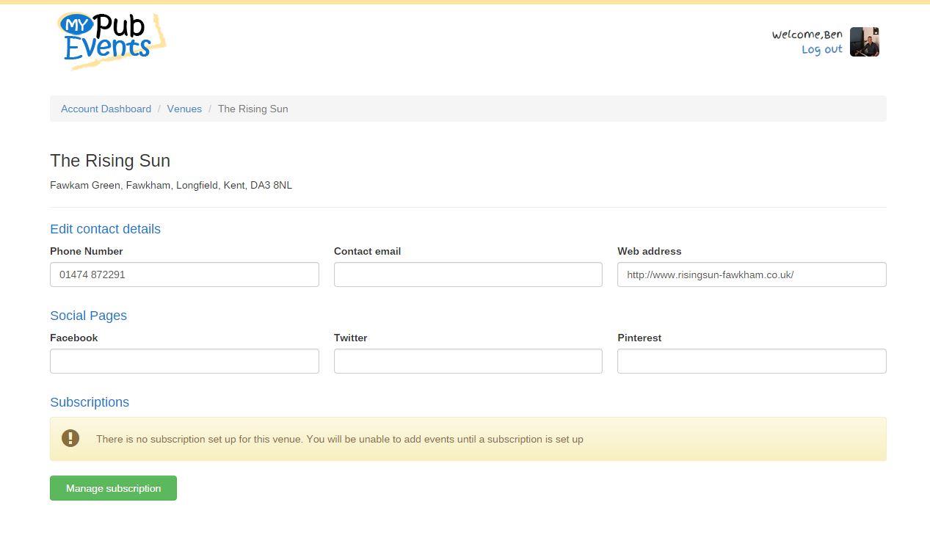This screenshot has width=930, height=560.
Task: Open Ben's profile avatar picture
Action: tap(864, 42)
